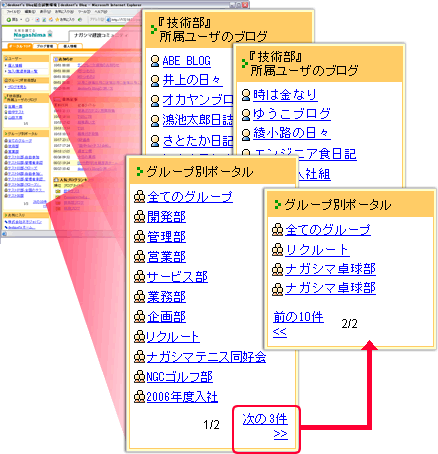Open the 開発部 group portal
The height and width of the screenshot is (454, 438).
coord(166,217)
